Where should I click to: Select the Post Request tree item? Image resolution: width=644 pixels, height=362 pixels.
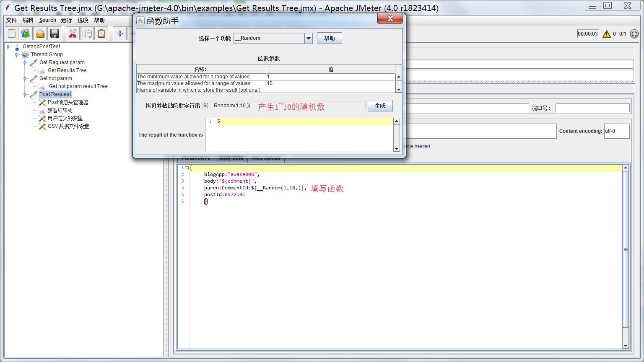(x=55, y=94)
